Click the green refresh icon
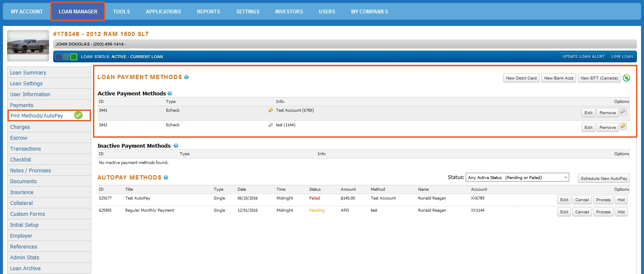 pyautogui.click(x=626, y=78)
